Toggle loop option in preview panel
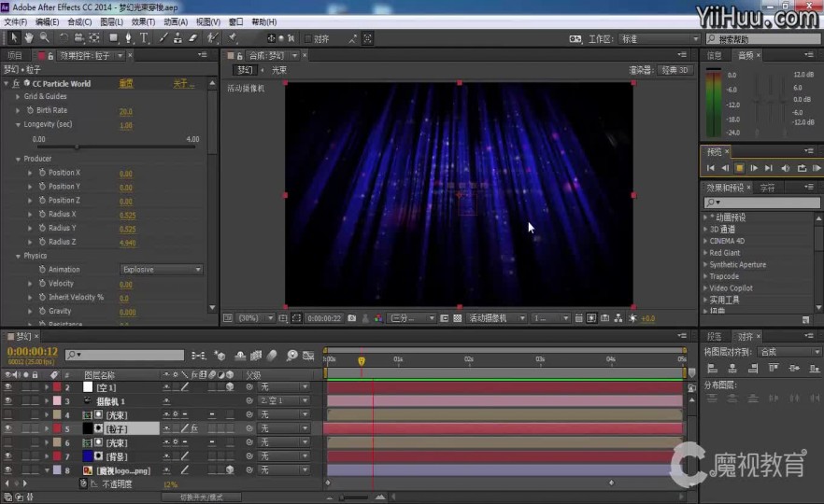 click(x=802, y=168)
